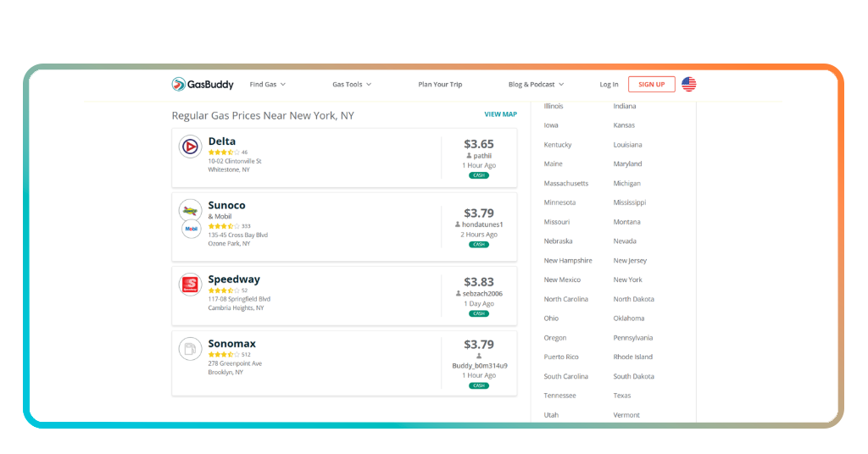Open the Sonomax station title
Image resolution: width=868 pixels, height=454 pixels.
click(232, 343)
